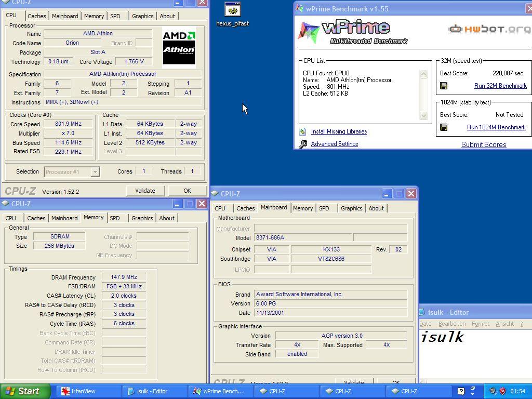
Task: Click Run 32M Benchmark link
Action: [x=500, y=86]
